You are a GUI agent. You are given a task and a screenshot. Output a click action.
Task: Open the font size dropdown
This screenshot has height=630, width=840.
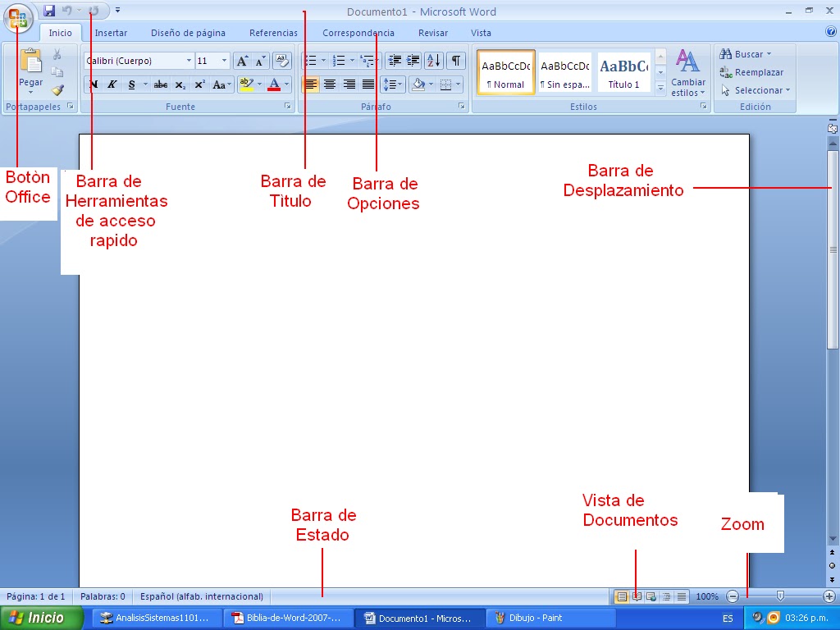tap(223, 60)
